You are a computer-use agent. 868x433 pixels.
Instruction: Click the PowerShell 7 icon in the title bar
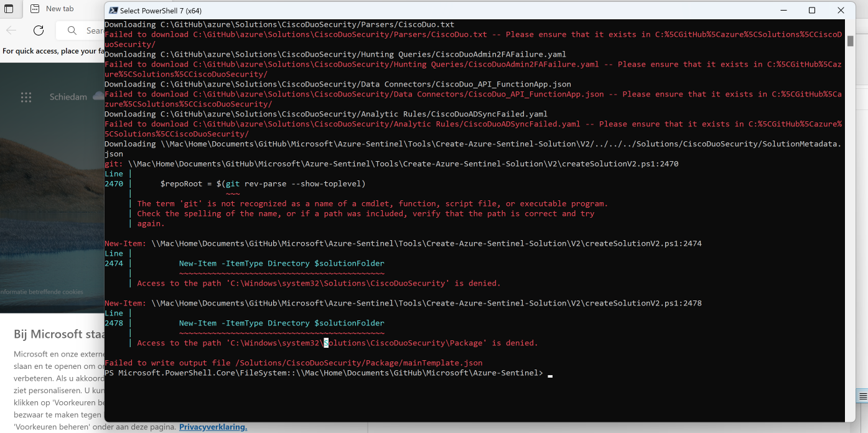point(113,10)
